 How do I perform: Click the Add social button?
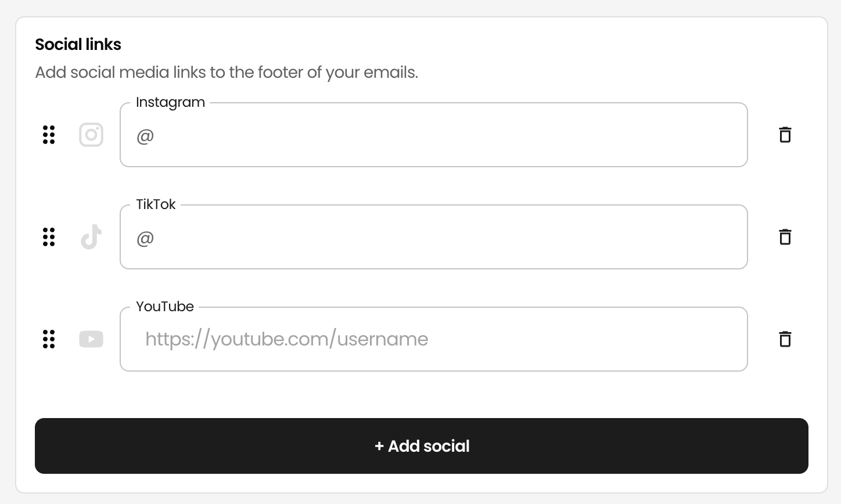422,446
